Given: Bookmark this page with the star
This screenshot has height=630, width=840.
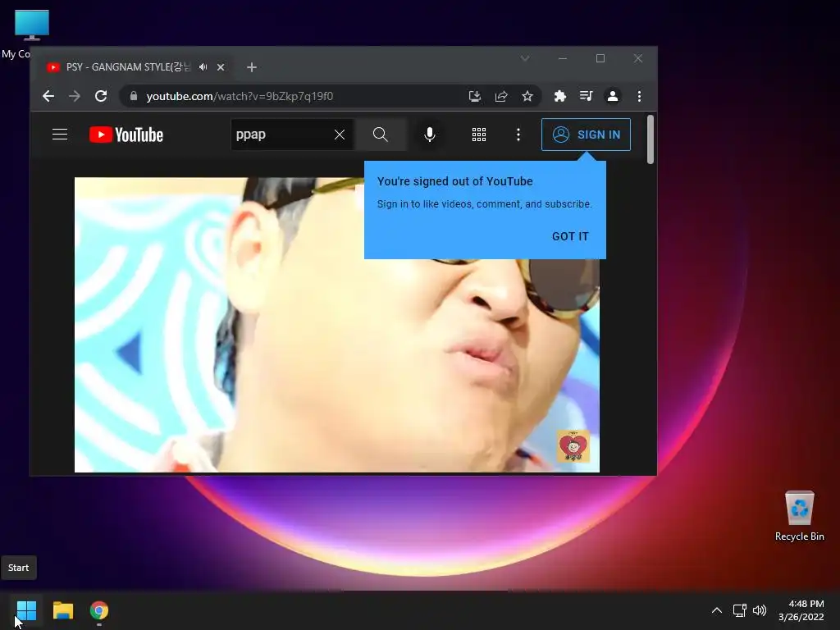Looking at the screenshot, I should (527, 96).
